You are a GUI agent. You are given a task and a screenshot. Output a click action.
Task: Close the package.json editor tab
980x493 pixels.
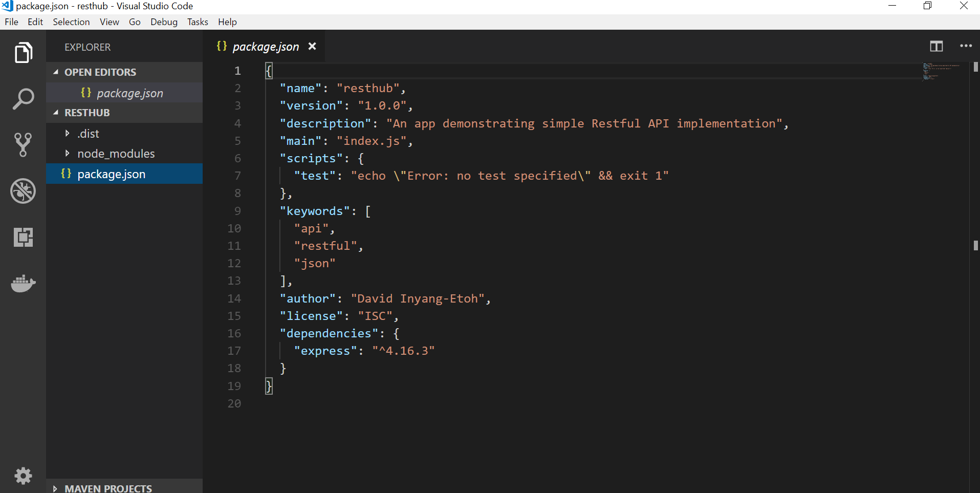312,46
